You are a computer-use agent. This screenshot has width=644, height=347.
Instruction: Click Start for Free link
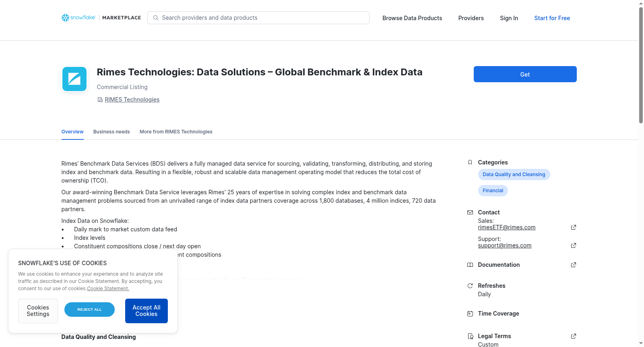552,18
